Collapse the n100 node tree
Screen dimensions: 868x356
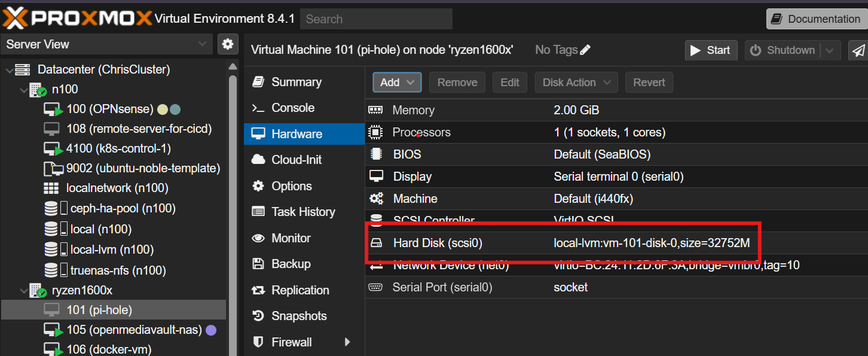24,90
